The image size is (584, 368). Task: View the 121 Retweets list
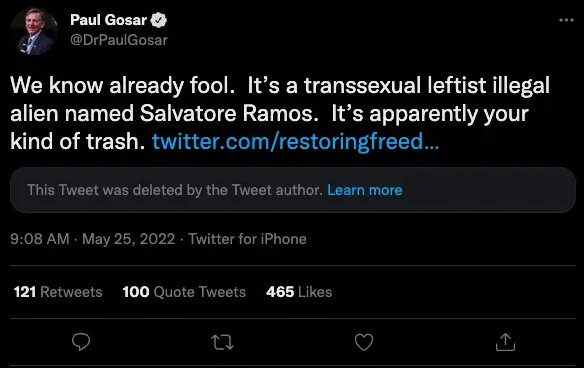point(58,292)
